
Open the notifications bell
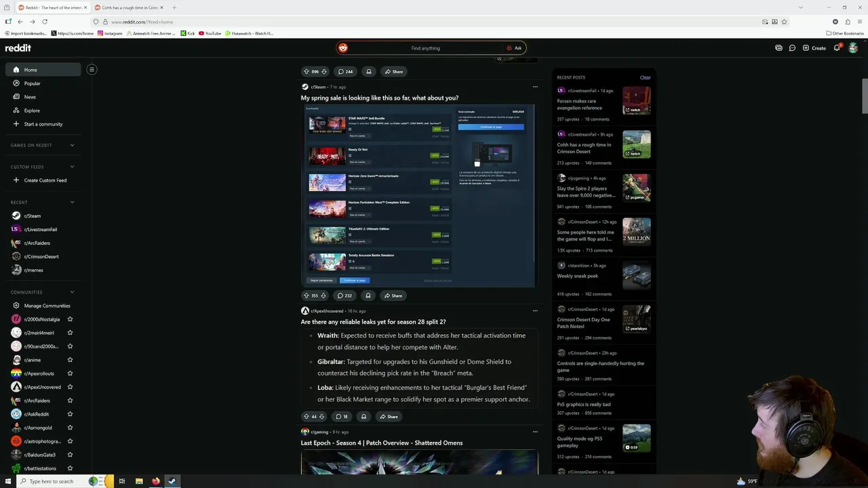tap(837, 48)
